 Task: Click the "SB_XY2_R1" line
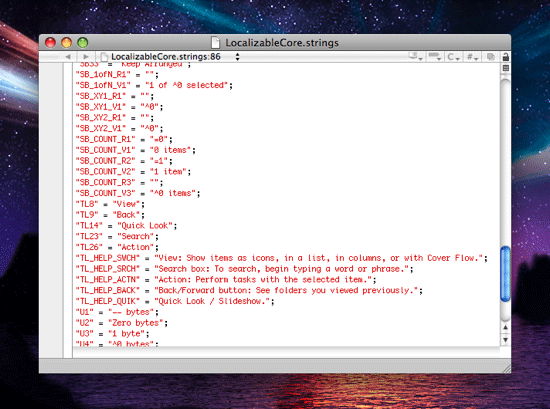114,118
